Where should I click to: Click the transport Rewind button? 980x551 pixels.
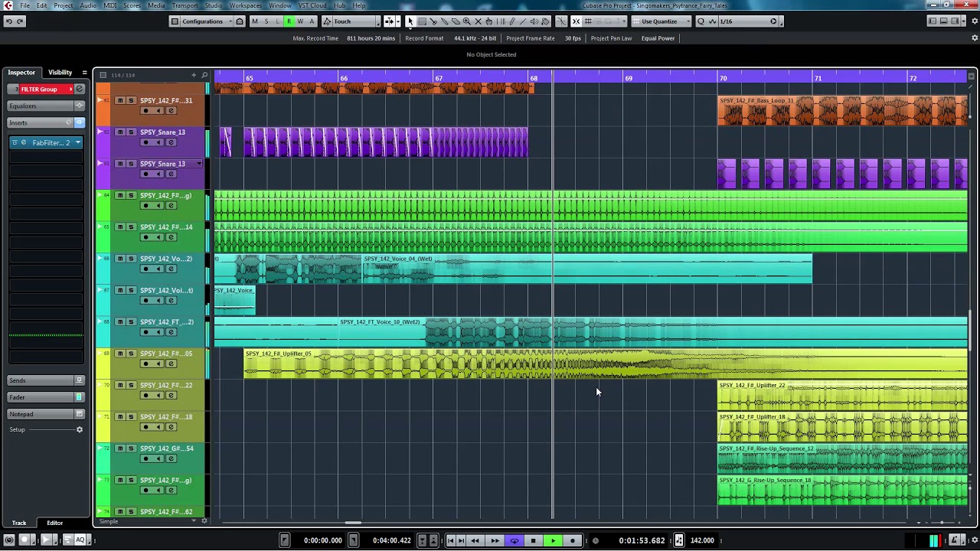(x=475, y=540)
